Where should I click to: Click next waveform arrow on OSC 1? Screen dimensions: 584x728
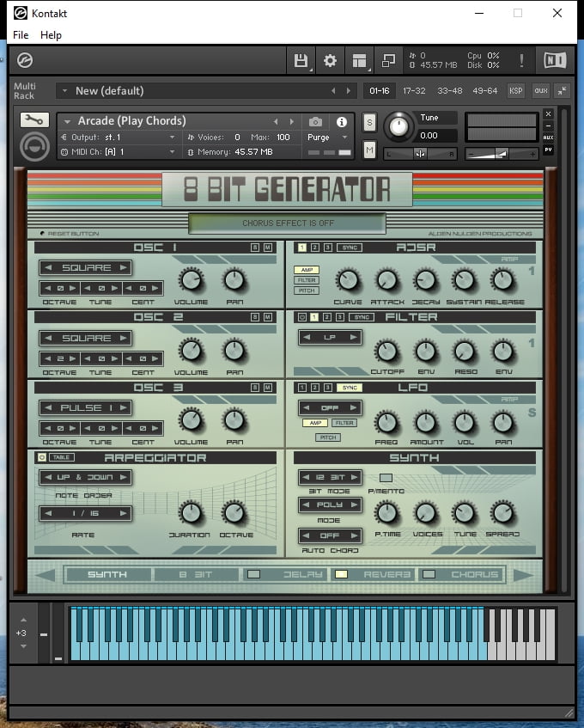point(123,268)
